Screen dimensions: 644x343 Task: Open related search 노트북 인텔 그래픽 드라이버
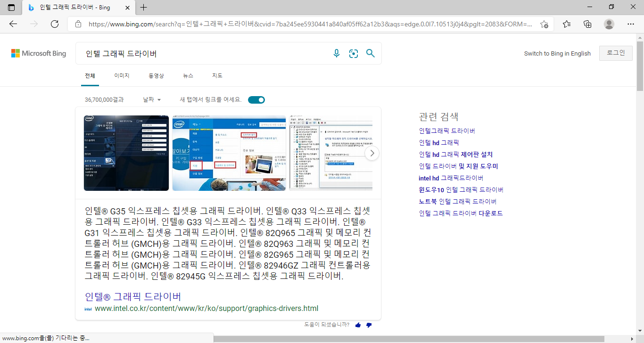coord(458,202)
